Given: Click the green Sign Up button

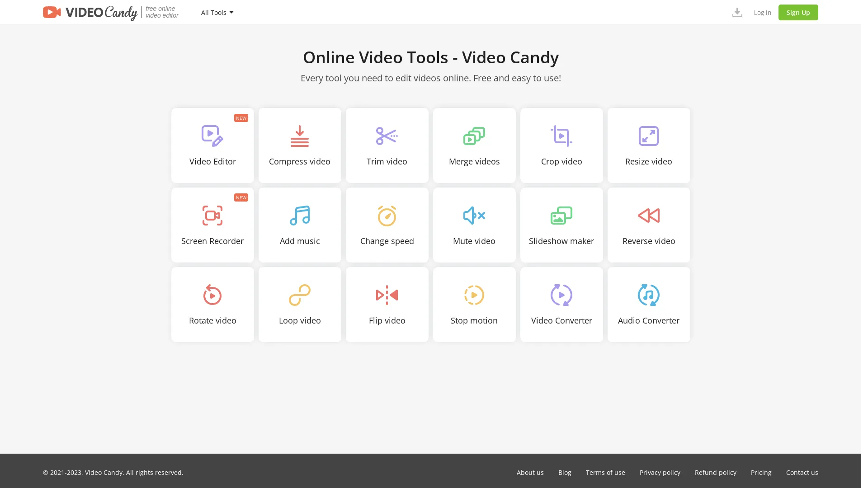Looking at the screenshot, I should pyautogui.click(x=798, y=12).
